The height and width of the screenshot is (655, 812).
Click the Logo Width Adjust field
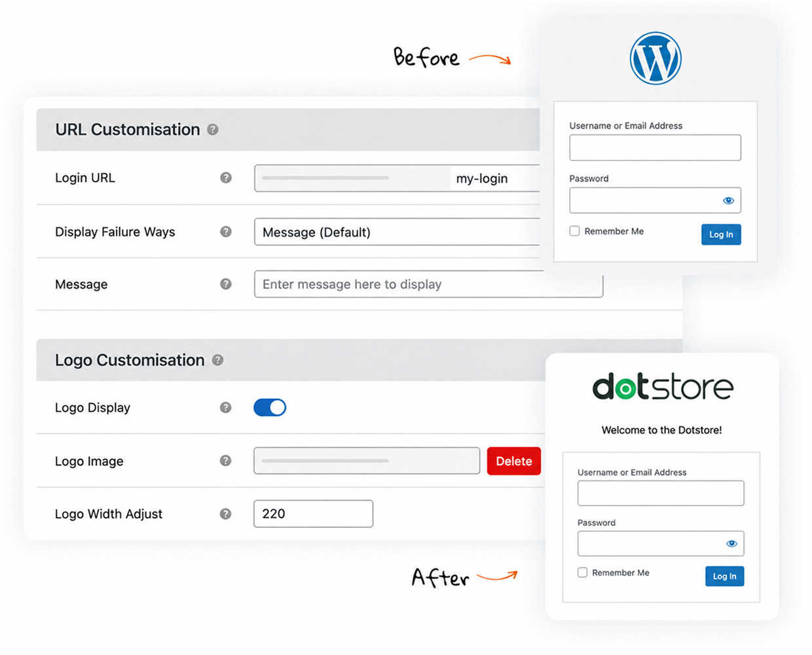[x=313, y=514]
